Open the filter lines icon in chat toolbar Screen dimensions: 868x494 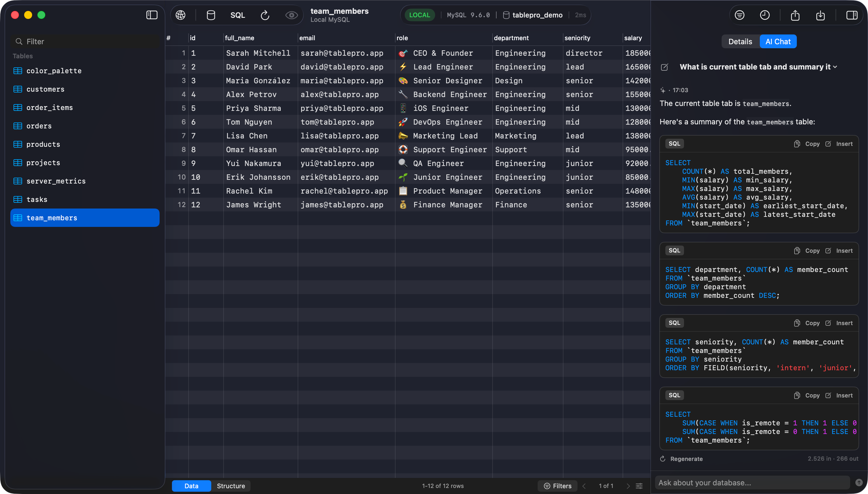tap(739, 15)
